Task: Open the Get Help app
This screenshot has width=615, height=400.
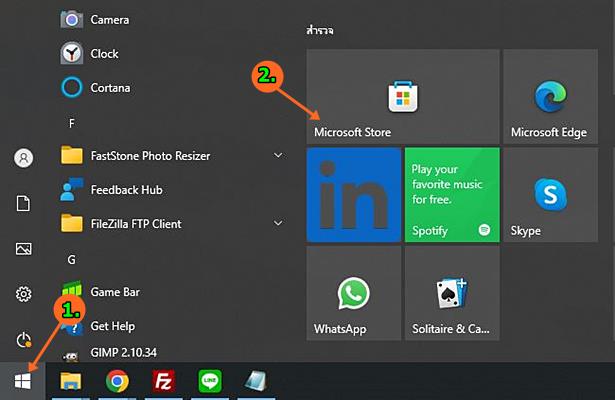Action: [x=173, y=326]
